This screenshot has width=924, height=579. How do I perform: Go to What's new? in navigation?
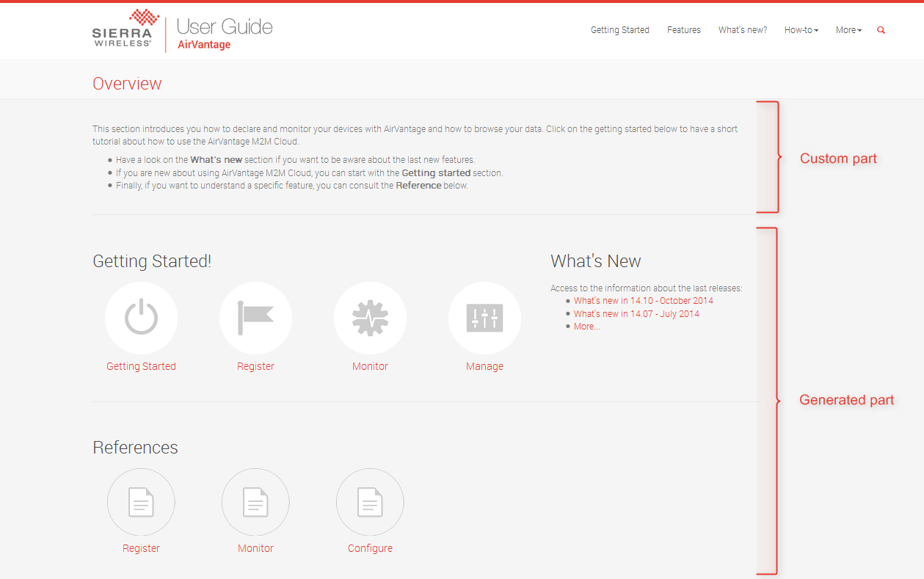[x=743, y=30]
